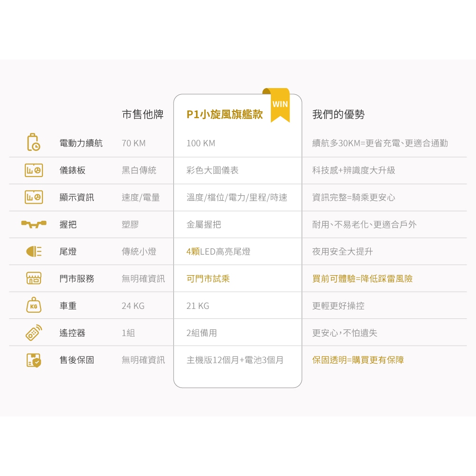Click the 門市服務 row label
Viewport: 476px width, 476px height.
[77, 278]
